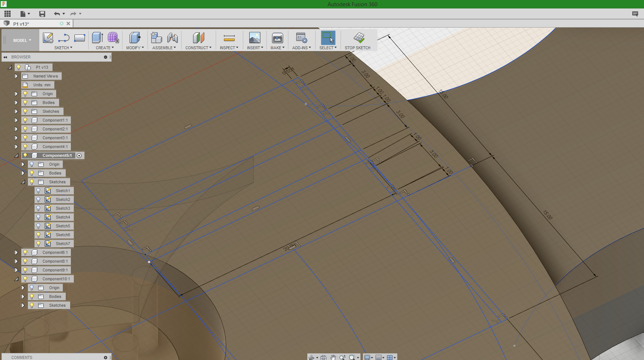Image resolution: width=644 pixels, height=360 pixels.
Task: Collapse Component10:1 tree node
Action: tap(16, 279)
